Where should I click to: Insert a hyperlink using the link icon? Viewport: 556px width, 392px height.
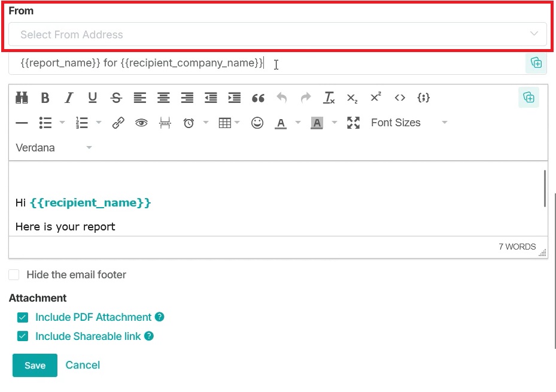[x=118, y=123]
